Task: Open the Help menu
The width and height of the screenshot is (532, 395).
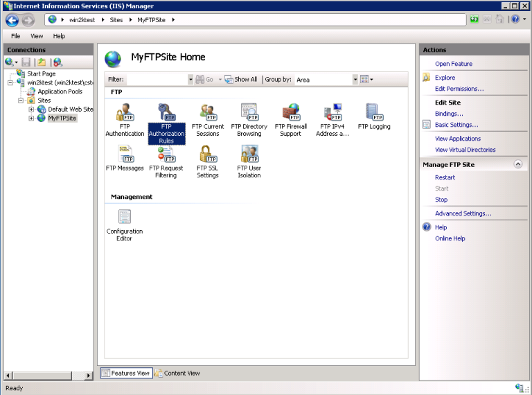Action: 59,36
